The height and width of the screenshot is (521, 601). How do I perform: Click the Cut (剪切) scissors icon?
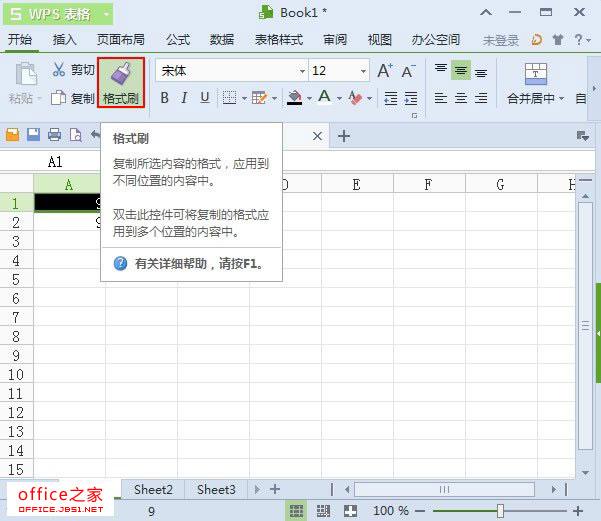(x=58, y=70)
